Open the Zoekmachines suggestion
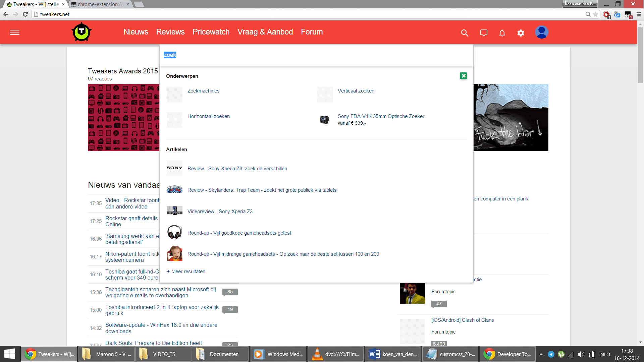This screenshot has width=644, height=362. click(203, 91)
